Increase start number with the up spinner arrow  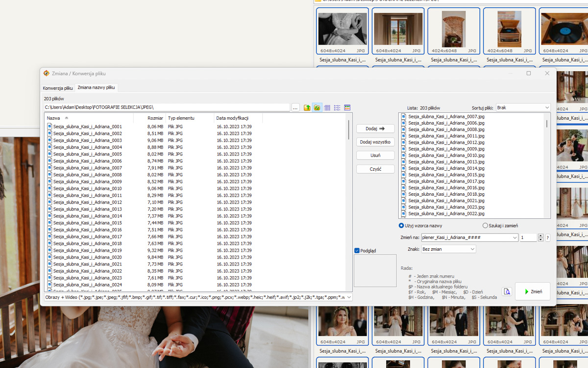point(540,236)
